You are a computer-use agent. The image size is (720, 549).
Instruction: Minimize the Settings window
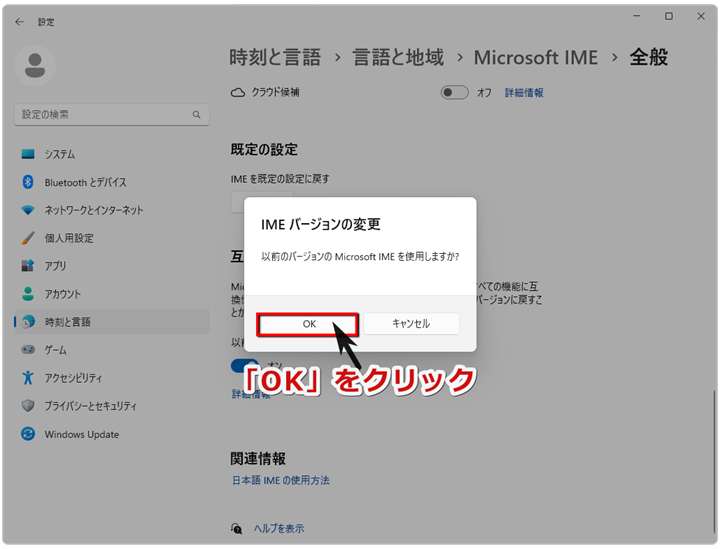tap(636, 16)
